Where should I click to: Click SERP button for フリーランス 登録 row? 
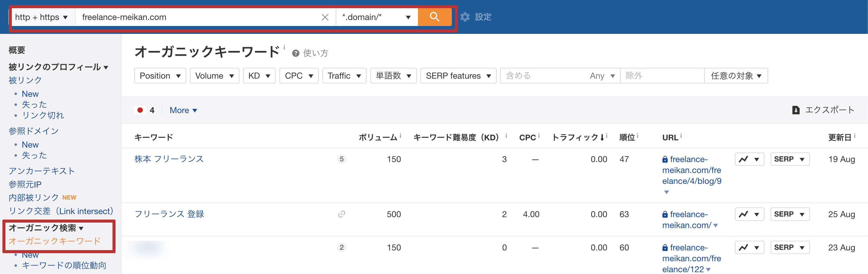click(789, 214)
